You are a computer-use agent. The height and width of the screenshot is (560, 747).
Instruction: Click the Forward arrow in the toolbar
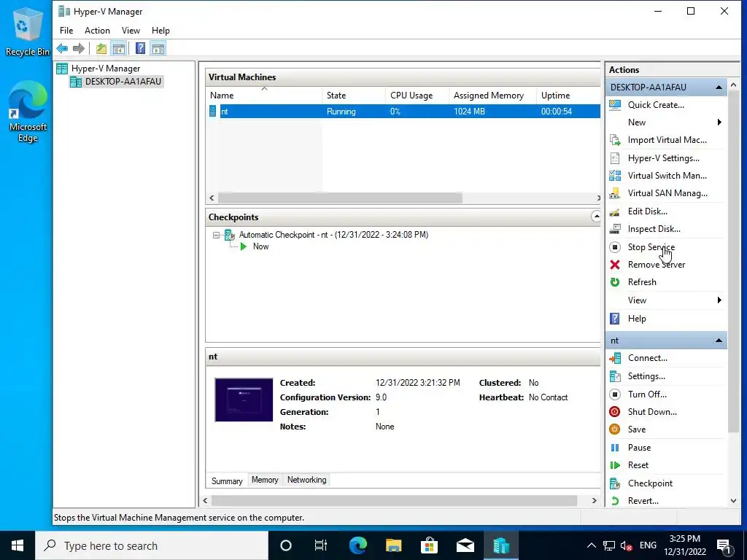[79, 48]
